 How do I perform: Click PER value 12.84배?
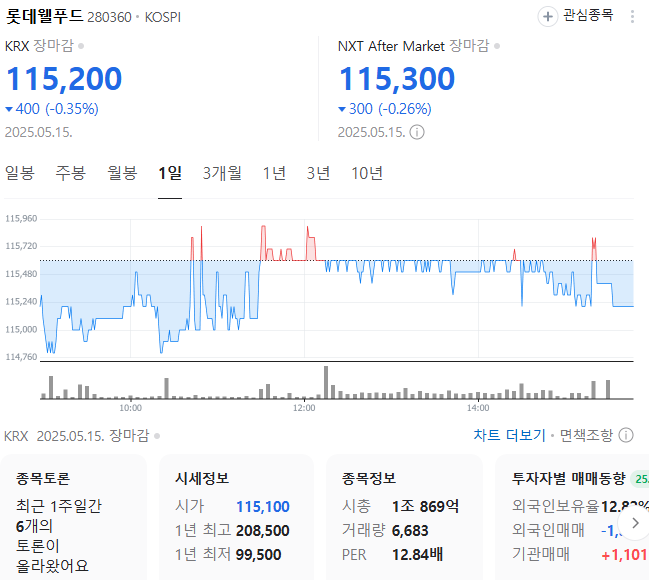418,555
